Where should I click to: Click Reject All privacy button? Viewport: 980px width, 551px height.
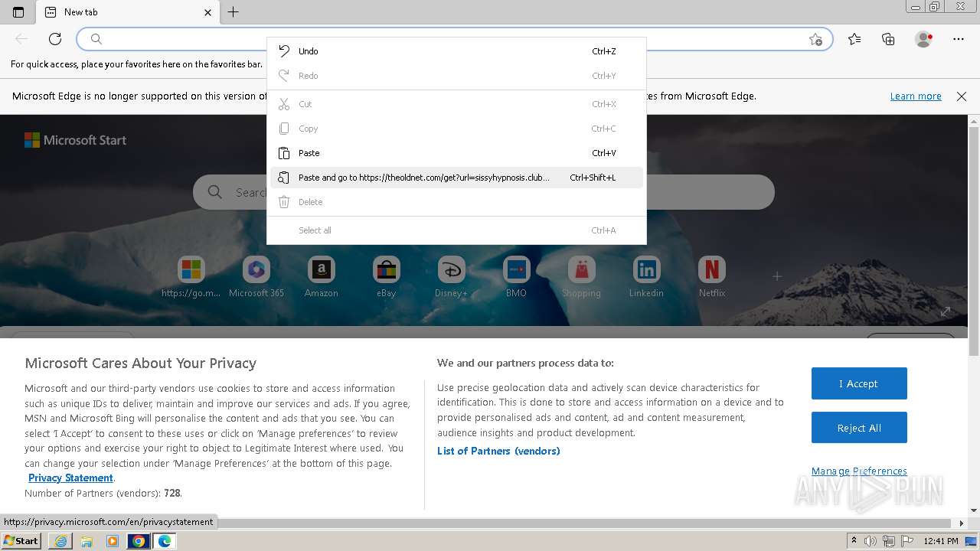click(859, 428)
